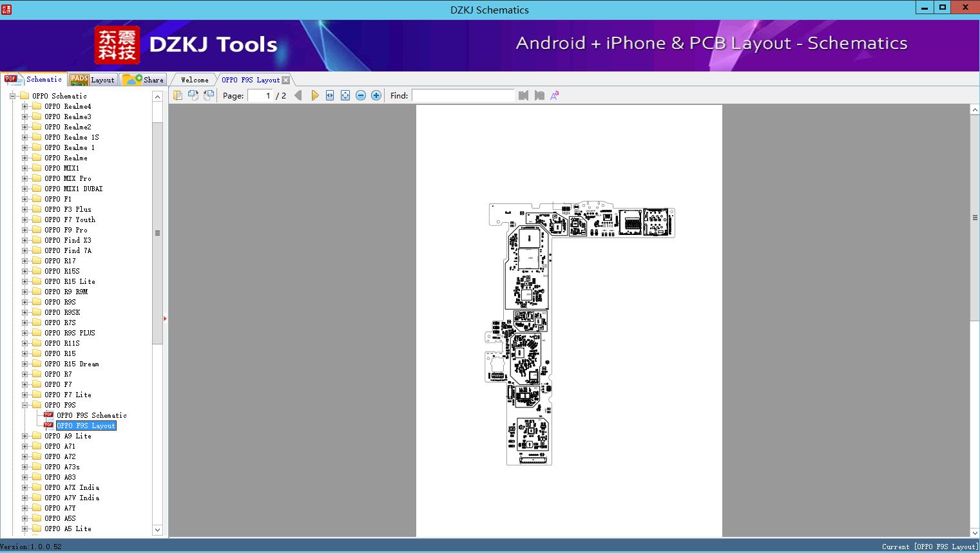Select the OPPO A73s folder

62,467
